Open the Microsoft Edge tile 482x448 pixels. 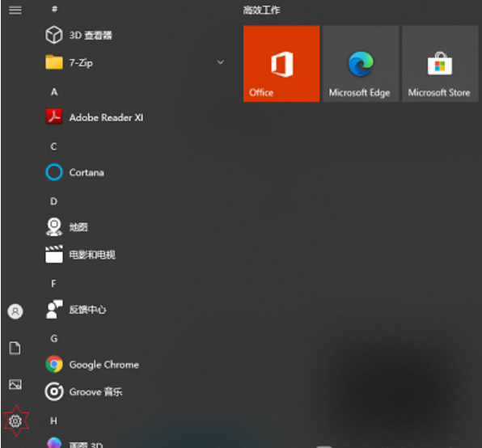pos(361,64)
